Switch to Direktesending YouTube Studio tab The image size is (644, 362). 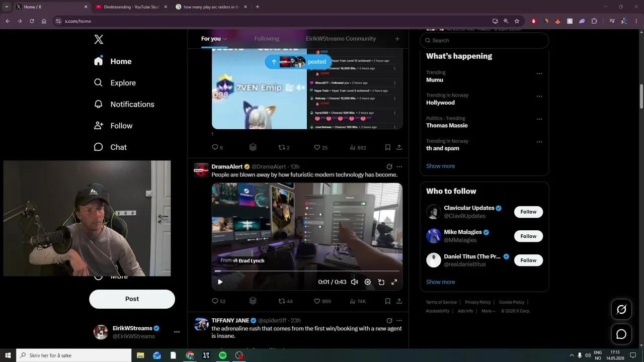[x=131, y=7]
